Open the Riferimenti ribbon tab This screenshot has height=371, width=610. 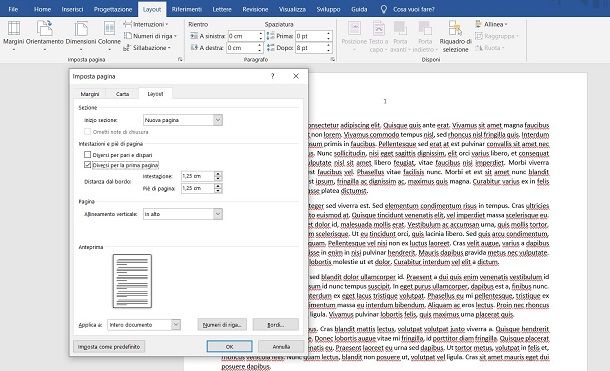(187, 9)
